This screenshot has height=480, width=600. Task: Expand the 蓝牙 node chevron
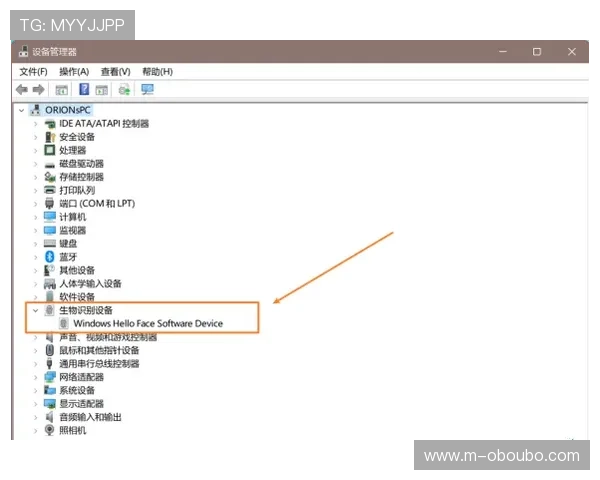[36, 257]
